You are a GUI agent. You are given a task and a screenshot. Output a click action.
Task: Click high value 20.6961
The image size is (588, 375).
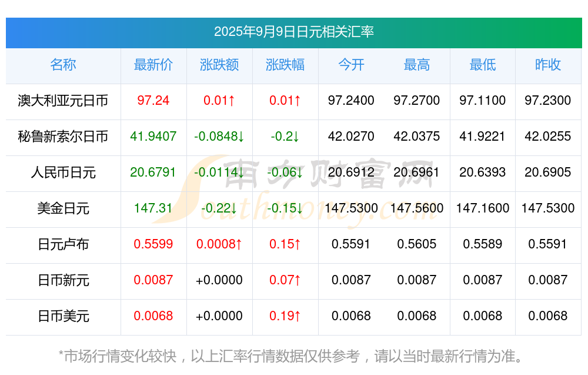[x=417, y=172]
